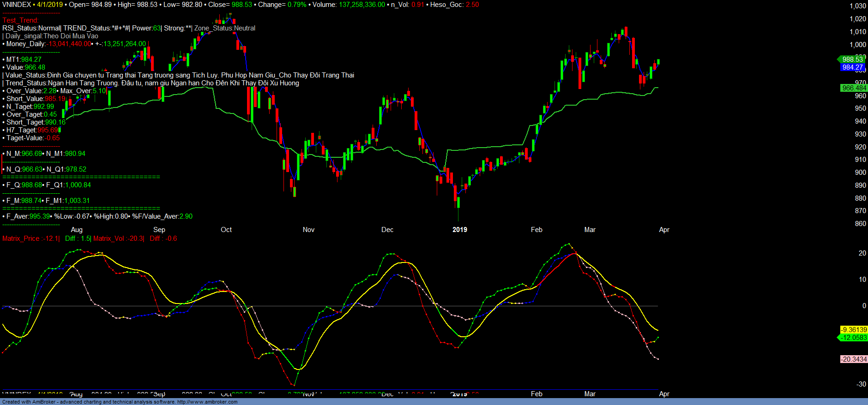The height and width of the screenshot is (405, 868).
Task: Click the Matrix_Price reading in oscillator pane
Action: coord(30,238)
